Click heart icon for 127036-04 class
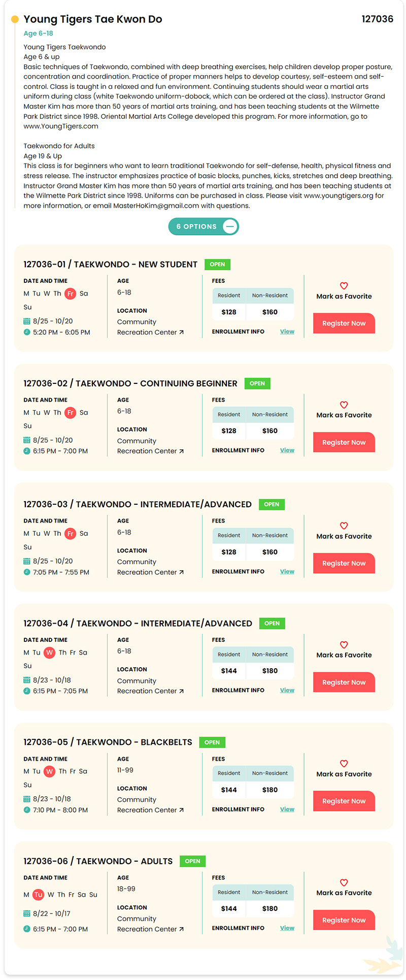 (x=344, y=644)
